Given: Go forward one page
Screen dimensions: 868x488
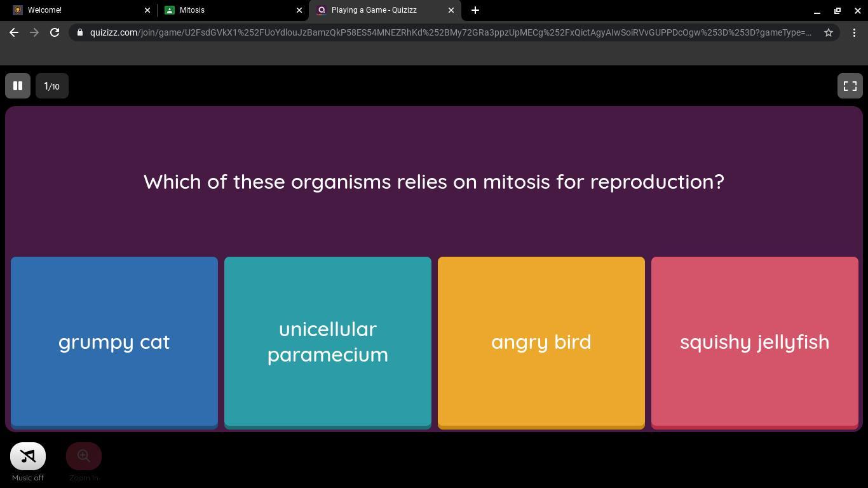Looking at the screenshot, I should pyautogui.click(x=34, y=32).
